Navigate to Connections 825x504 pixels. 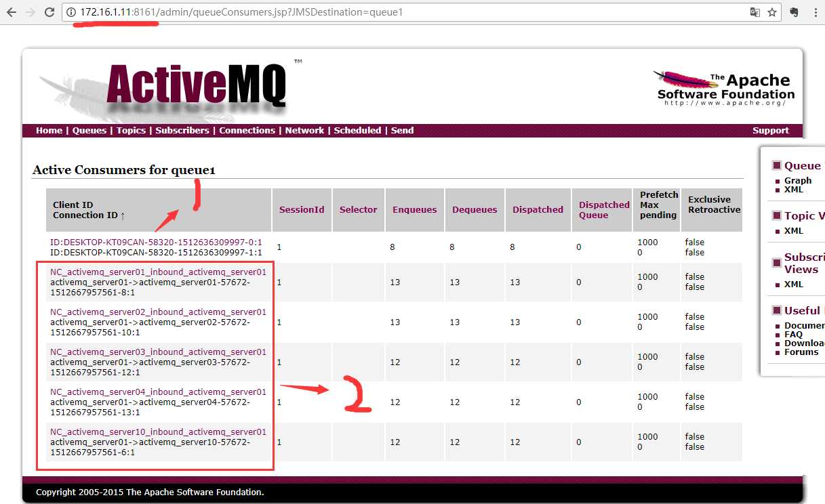(x=247, y=131)
